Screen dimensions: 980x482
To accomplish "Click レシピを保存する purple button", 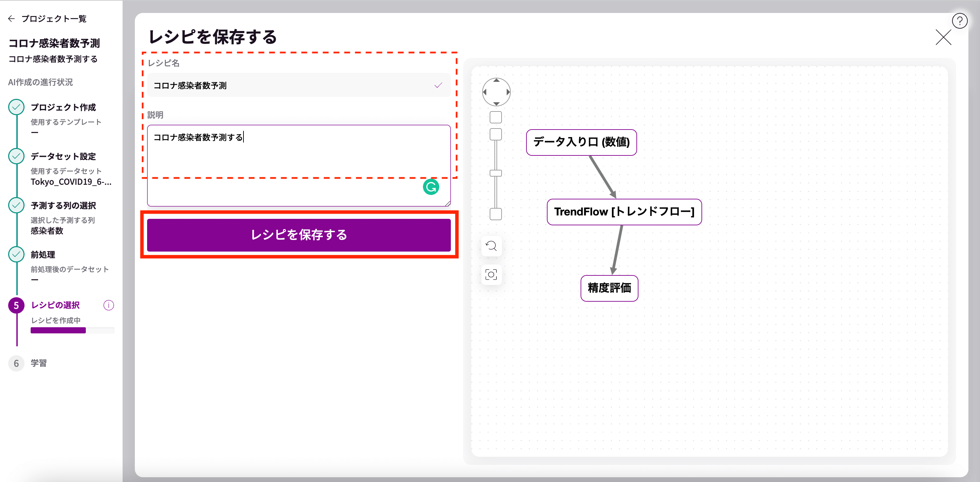I will click(299, 235).
